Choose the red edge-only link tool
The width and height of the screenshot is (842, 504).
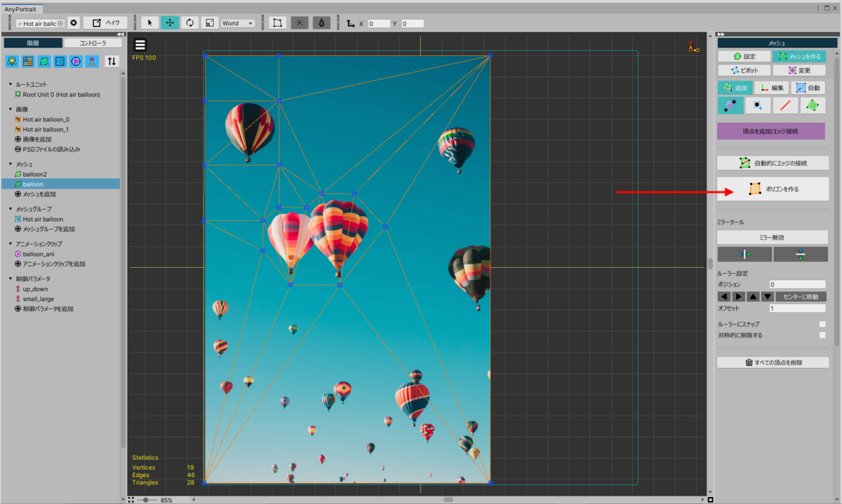tap(785, 106)
